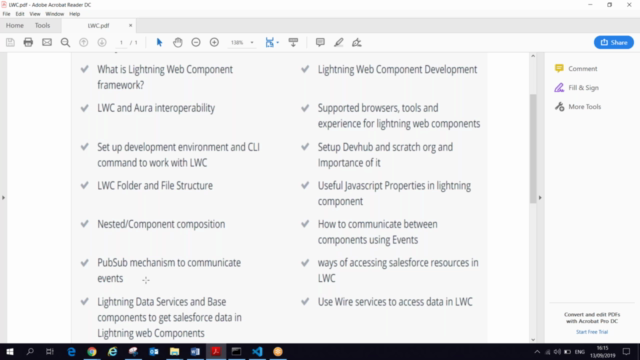The width and height of the screenshot is (640, 360).
Task: Zoom out with the minus icon
Action: 196,42
